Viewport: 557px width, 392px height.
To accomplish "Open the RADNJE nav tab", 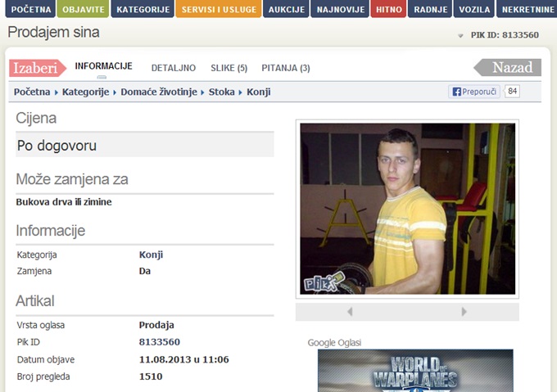I will pyautogui.click(x=431, y=9).
